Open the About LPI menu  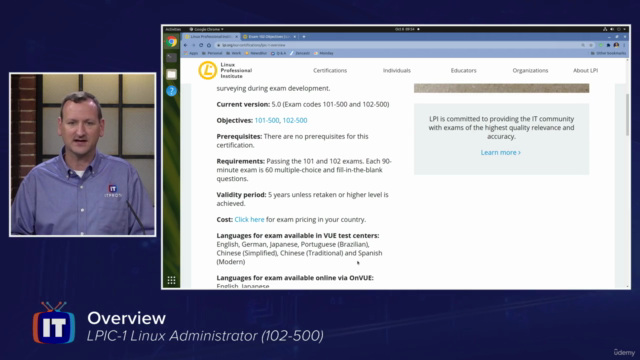585,71
